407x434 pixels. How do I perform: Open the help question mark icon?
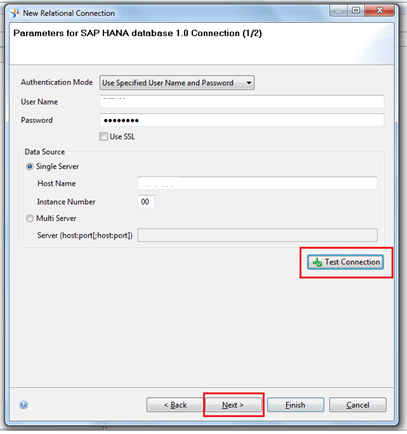tap(23, 405)
